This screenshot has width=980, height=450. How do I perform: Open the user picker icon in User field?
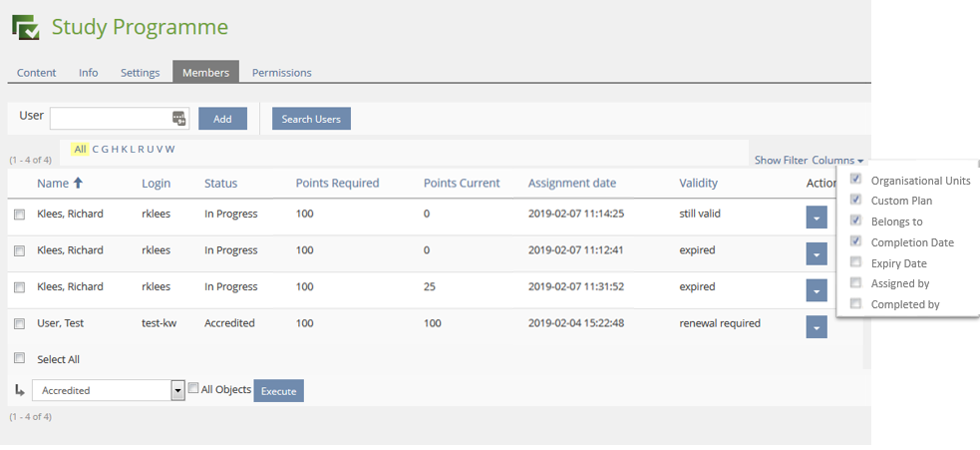(x=179, y=119)
